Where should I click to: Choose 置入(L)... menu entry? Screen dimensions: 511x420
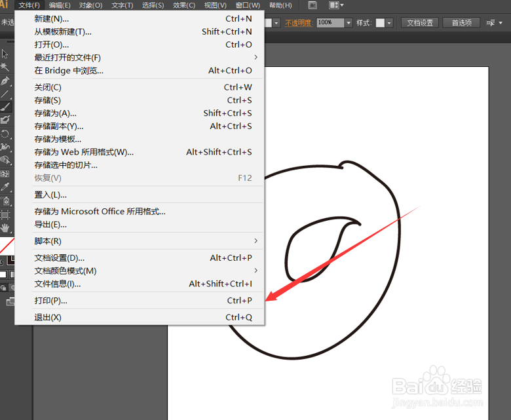coord(140,195)
